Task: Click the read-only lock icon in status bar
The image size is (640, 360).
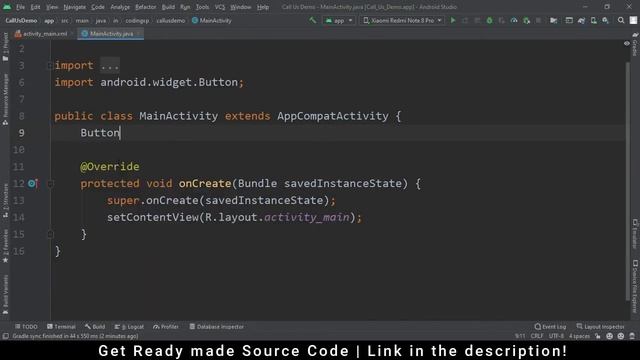Action: click(x=598, y=336)
